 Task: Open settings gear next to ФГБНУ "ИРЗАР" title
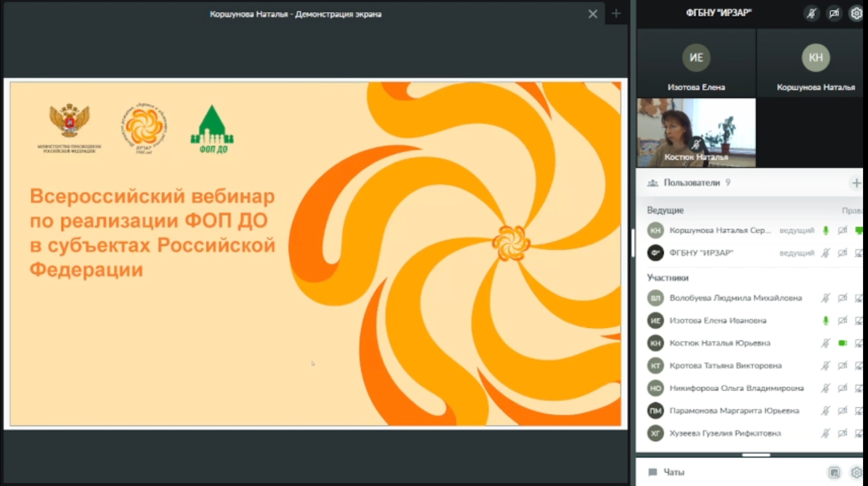pos(856,13)
